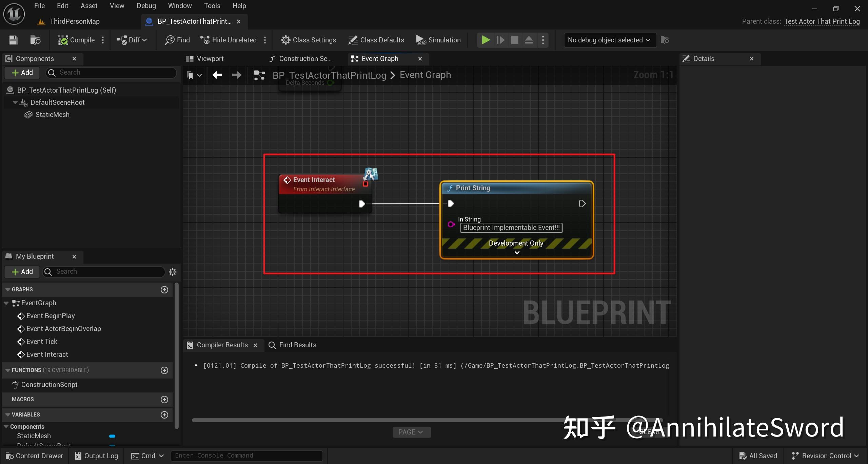This screenshot has width=868, height=464.
Task: Expand Print String node advanced options
Action: 517,253
